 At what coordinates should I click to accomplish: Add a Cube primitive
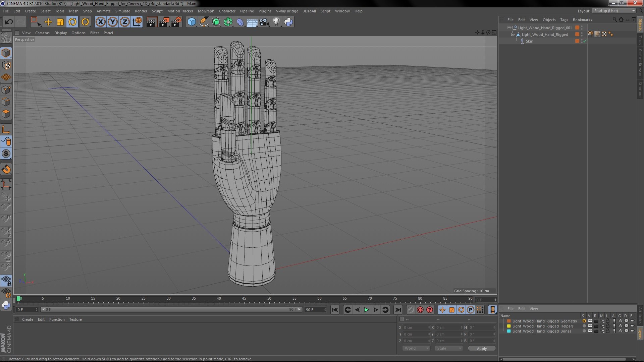coord(192,22)
